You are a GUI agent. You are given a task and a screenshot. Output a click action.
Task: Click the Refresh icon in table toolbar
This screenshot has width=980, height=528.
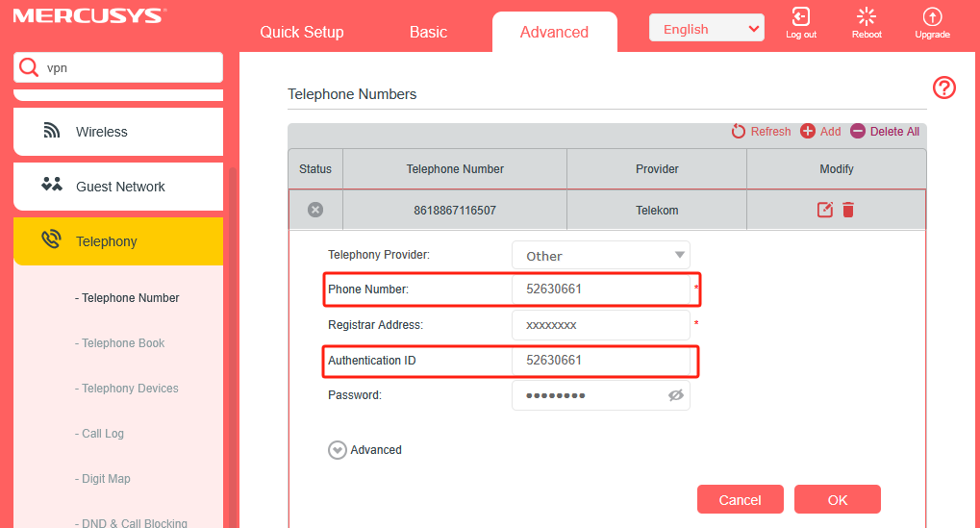pos(738,131)
